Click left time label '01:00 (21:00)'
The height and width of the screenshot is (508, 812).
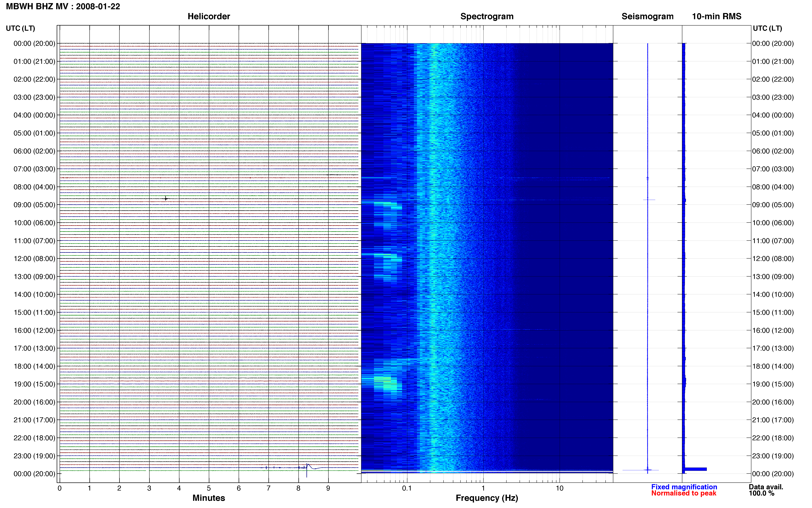34,62
